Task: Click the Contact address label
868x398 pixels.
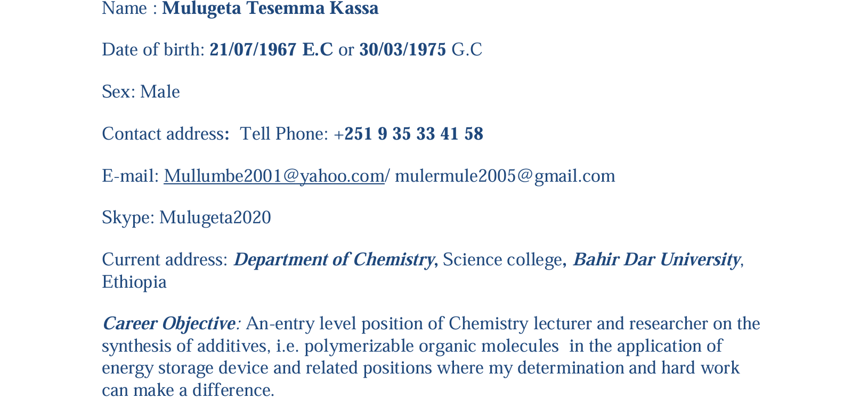Action: 163,134
